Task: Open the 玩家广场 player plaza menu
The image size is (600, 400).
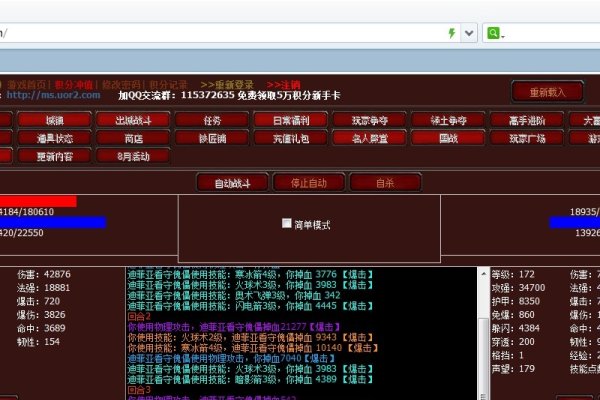Action: (x=527, y=138)
